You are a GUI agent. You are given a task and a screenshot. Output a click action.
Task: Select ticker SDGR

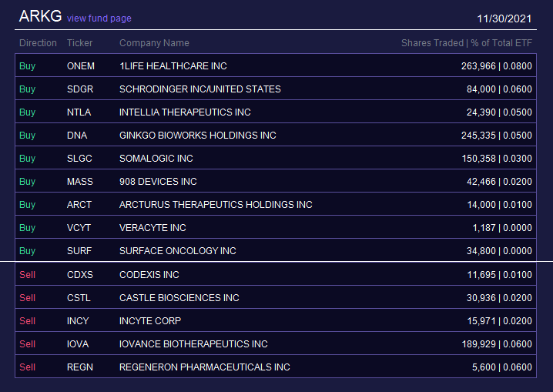80,89
